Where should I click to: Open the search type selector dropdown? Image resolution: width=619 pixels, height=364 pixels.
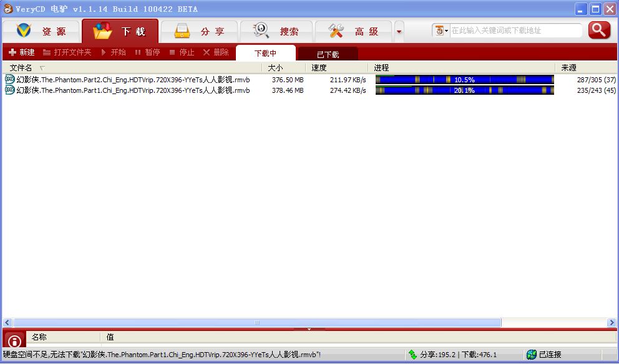[441, 31]
